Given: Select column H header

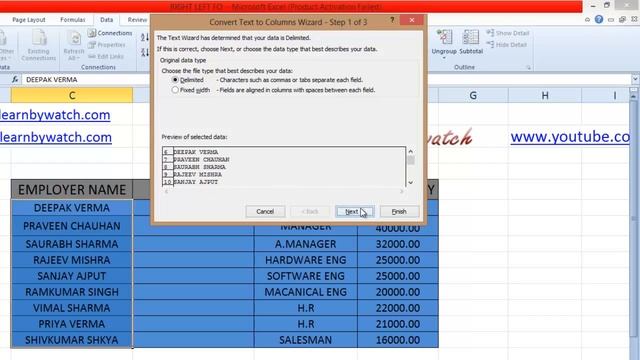Looking at the screenshot, I should pos(545,96).
